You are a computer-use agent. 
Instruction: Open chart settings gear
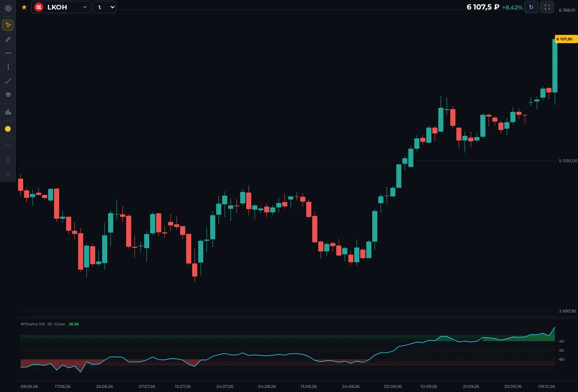pyautogui.click(x=8, y=8)
